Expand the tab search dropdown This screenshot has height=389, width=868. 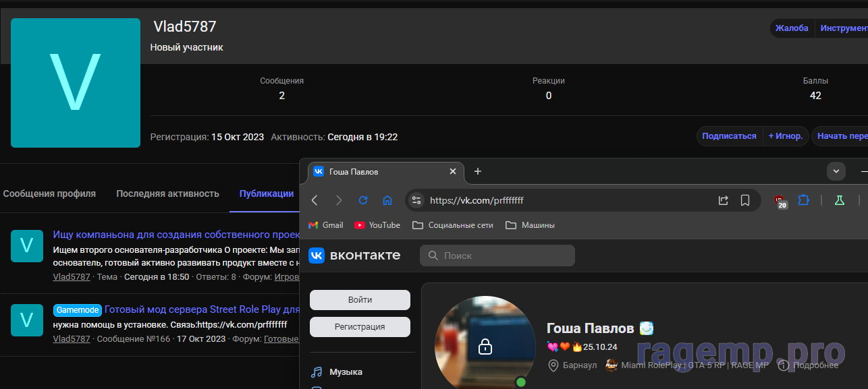[836, 171]
